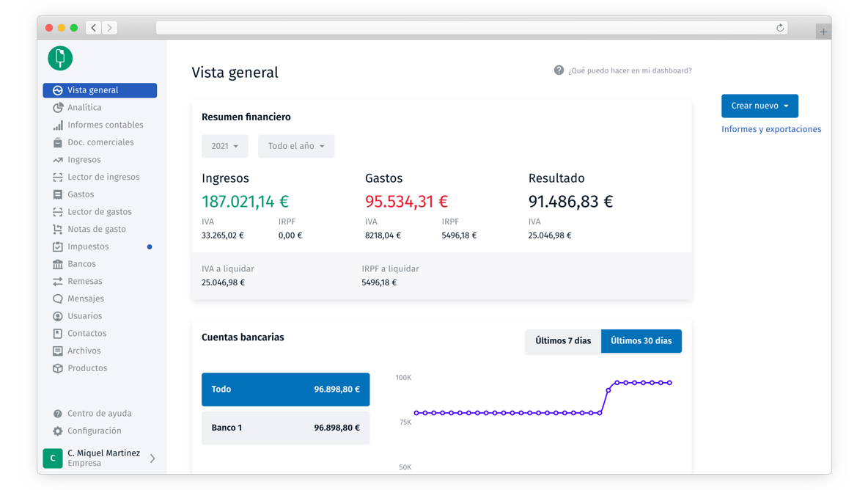
Task: Open the Crear nuevo dropdown button
Action: click(759, 106)
